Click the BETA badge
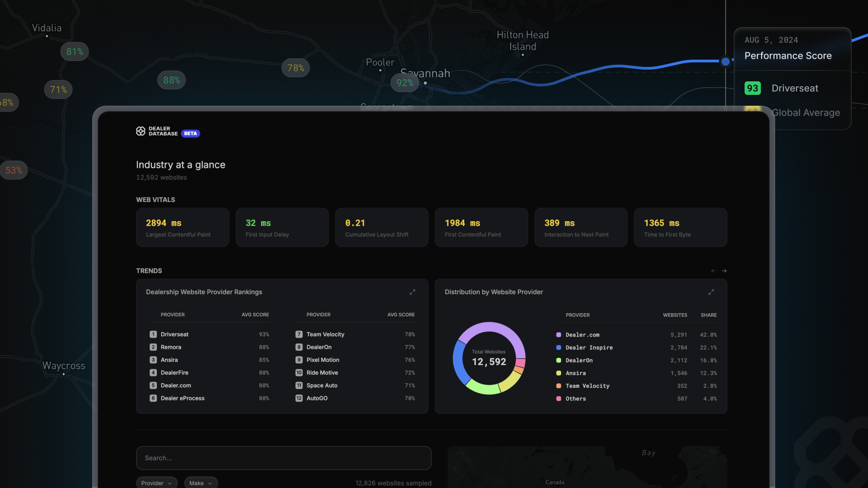Image resolution: width=868 pixels, height=488 pixels. 190,134
